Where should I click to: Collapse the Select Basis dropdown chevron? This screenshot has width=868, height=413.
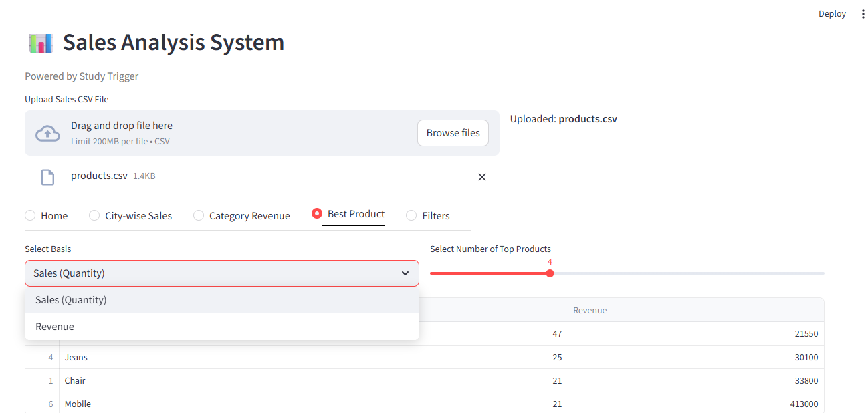[405, 273]
